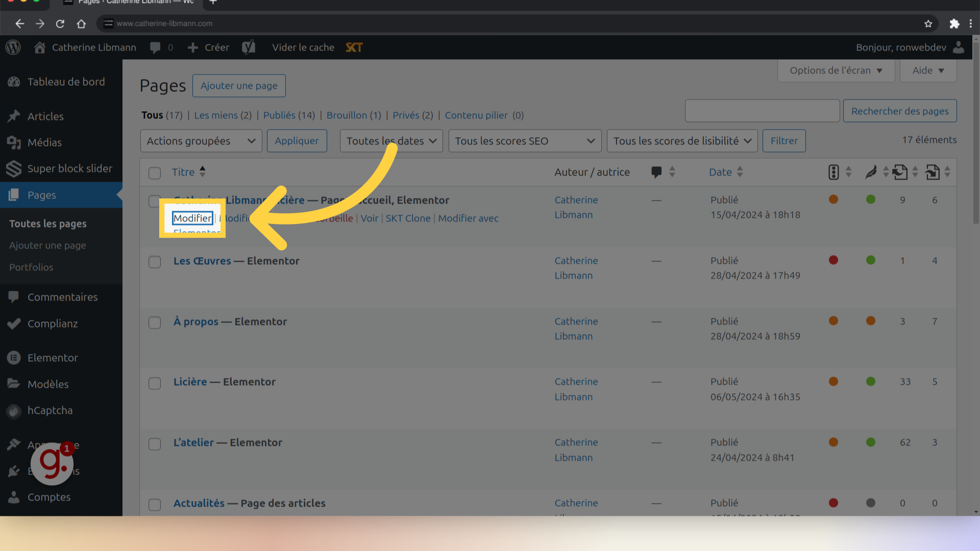980x551 pixels.
Task: Select the À propos page checkbox
Action: point(155,322)
